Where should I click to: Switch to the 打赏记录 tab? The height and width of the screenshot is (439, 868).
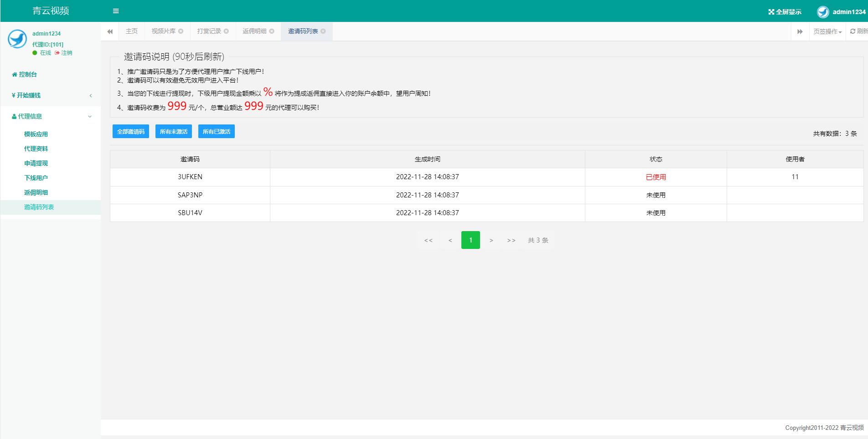209,31
